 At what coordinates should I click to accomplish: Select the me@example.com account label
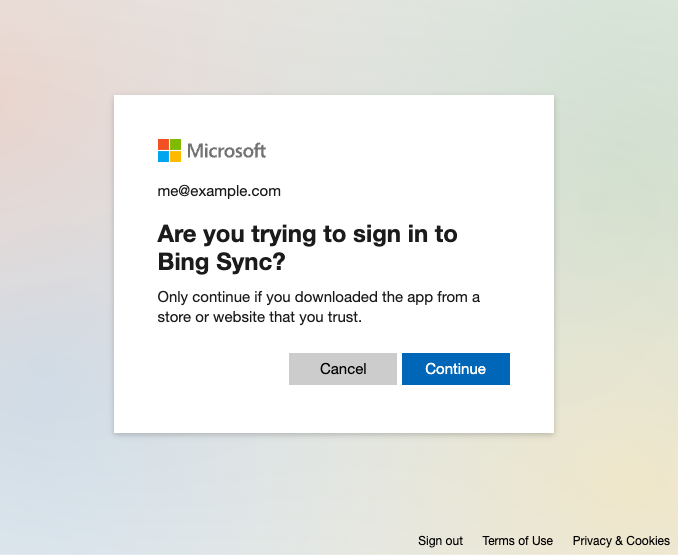pos(219,191)
